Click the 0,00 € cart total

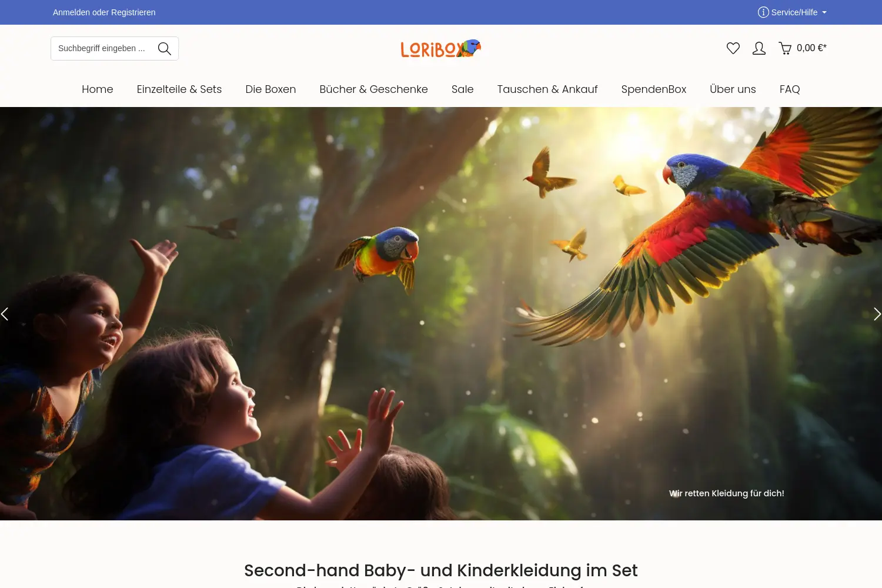(x=811, y=48)
